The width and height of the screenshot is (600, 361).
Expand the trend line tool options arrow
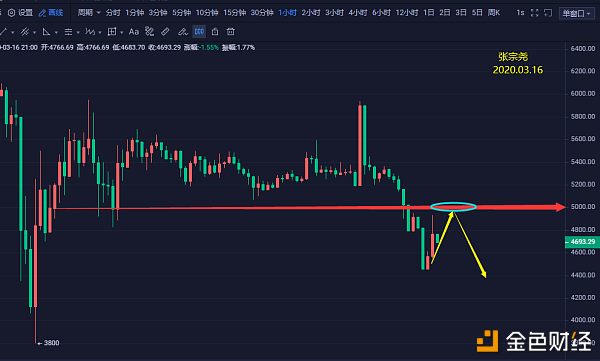tap(13, 32)
